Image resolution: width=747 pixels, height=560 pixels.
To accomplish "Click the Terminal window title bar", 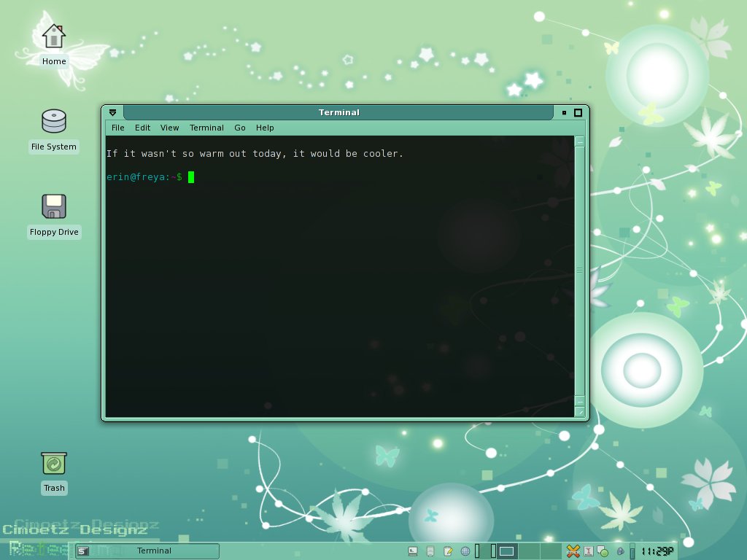I will [338, 112].
